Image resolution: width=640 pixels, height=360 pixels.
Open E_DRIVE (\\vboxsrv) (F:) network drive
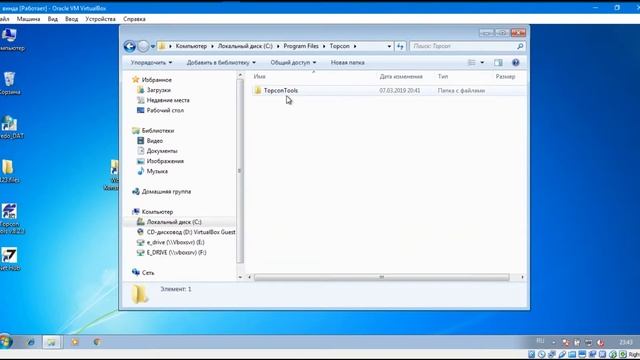click(176, 253)
